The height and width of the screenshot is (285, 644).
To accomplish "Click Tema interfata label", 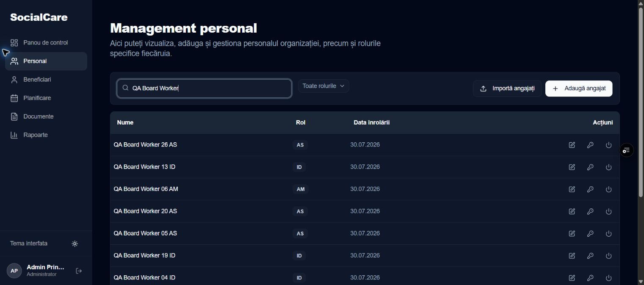I will click(29, 243).
